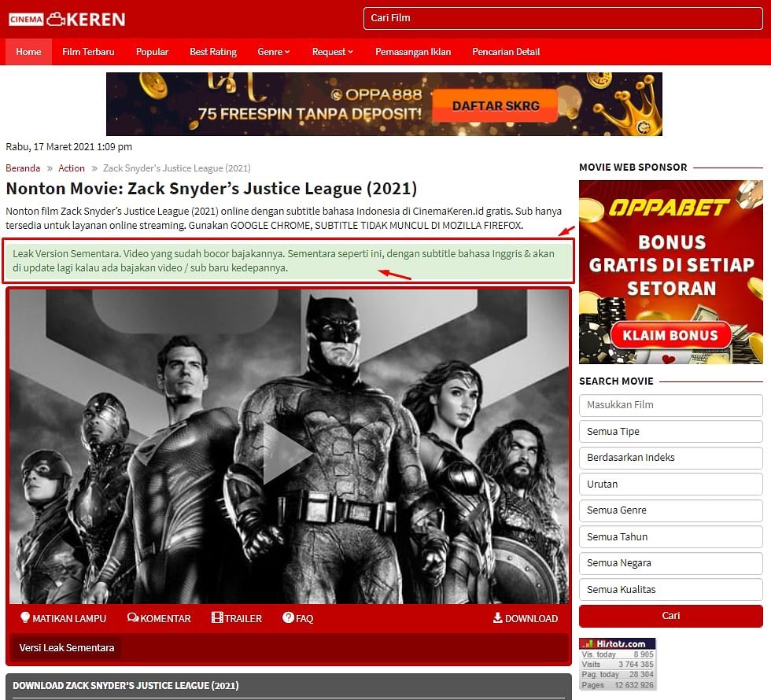Screen dimensions: 771x700
Task: Click the MOVIE WEB SPONSOR heading
Action: pyautogui.click(x=633, y=167)
